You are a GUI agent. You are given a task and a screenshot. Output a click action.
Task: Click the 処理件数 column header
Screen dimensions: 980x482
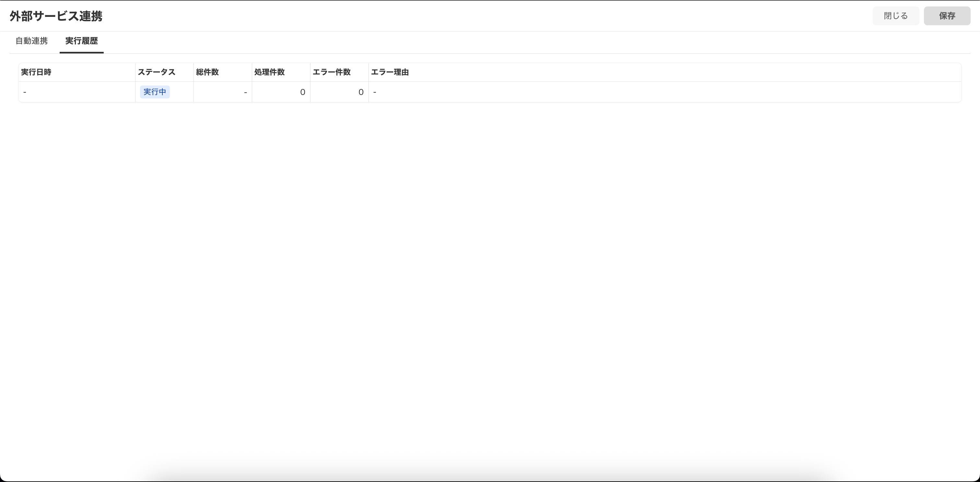pyautogui.click(x=269, y=72)
